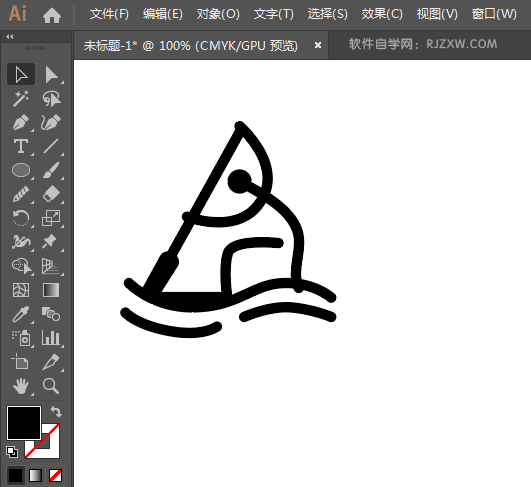The width and height of the screenshot is (531, 487).
Task: Collapse the toolbar with double-arrow
Action: tap(10, 37)
